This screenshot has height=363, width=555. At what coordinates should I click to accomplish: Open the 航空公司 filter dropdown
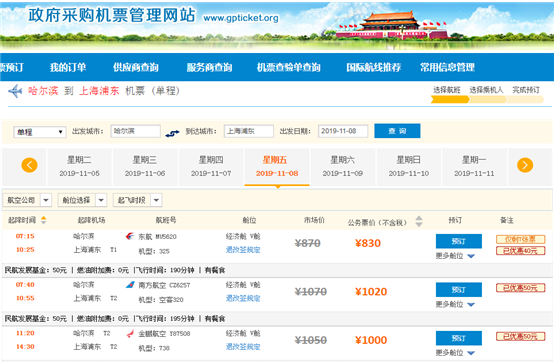[x=27, y=200]
